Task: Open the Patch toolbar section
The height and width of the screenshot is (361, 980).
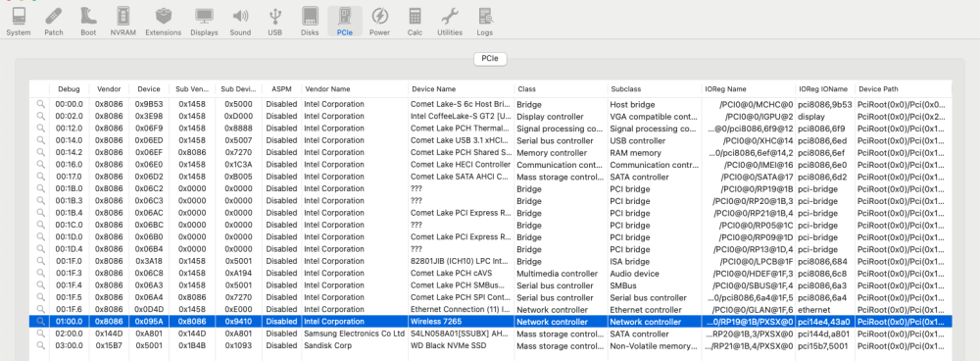Action: click(54, 22)
